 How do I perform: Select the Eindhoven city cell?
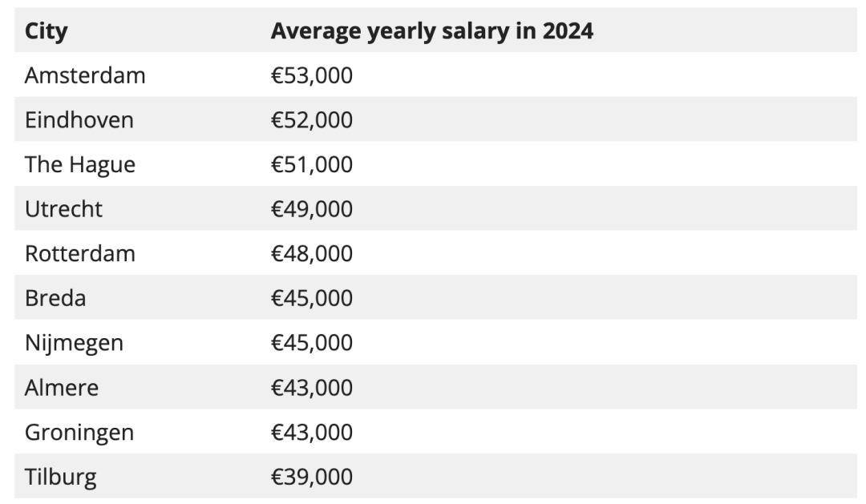tap(79, 120)
